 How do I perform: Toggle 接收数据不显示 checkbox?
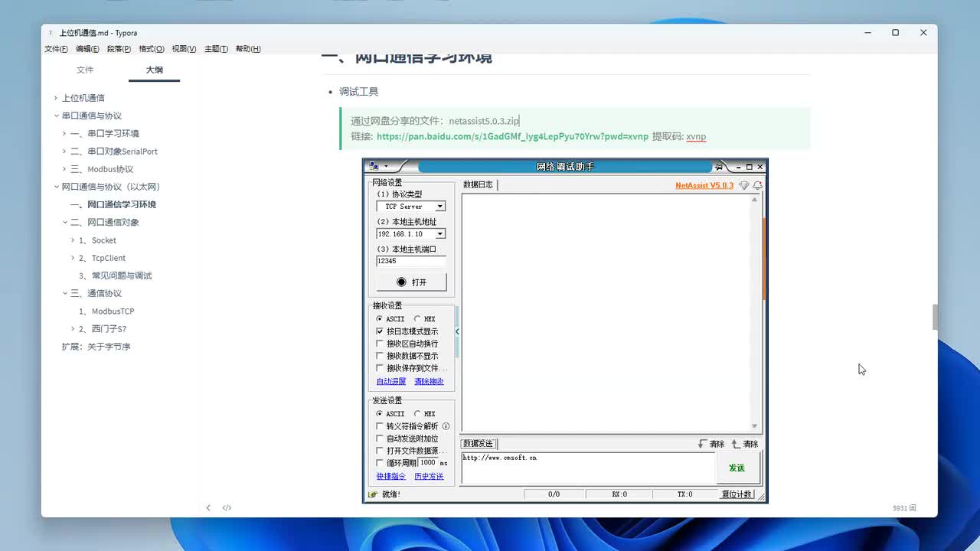click(x=380, y=356)
